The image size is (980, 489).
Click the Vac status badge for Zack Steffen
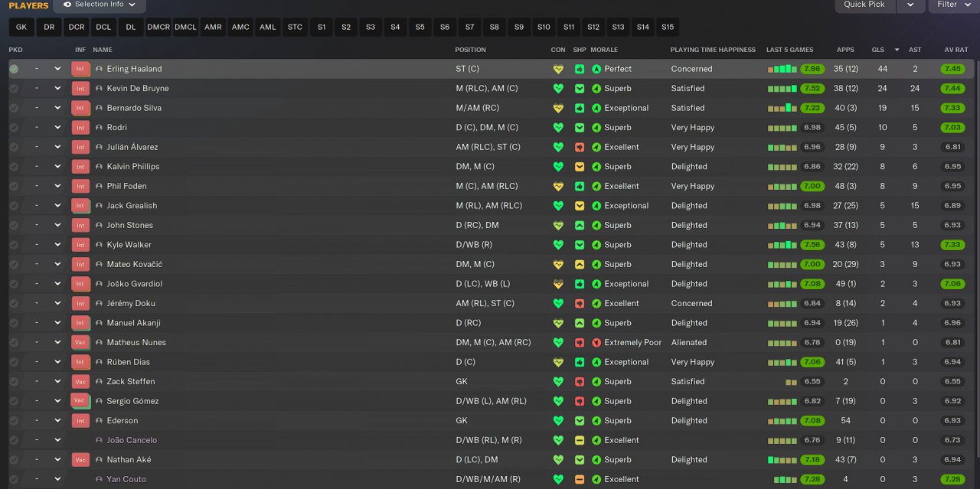coord(80,382)
